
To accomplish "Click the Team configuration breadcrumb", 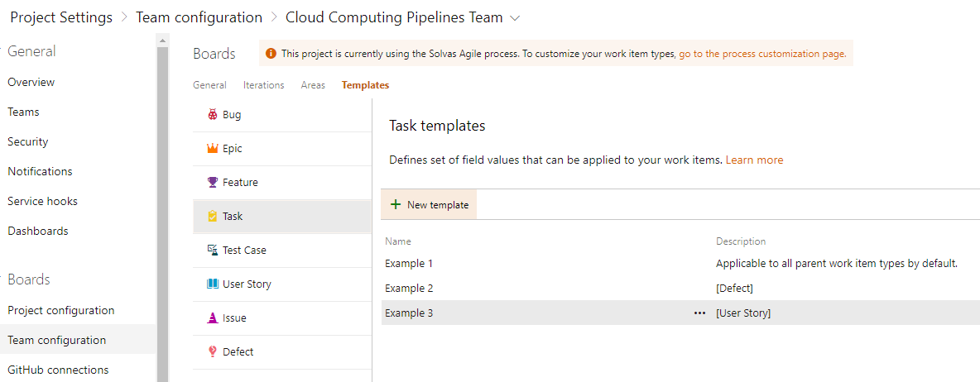I will click(x=199, y=17).
